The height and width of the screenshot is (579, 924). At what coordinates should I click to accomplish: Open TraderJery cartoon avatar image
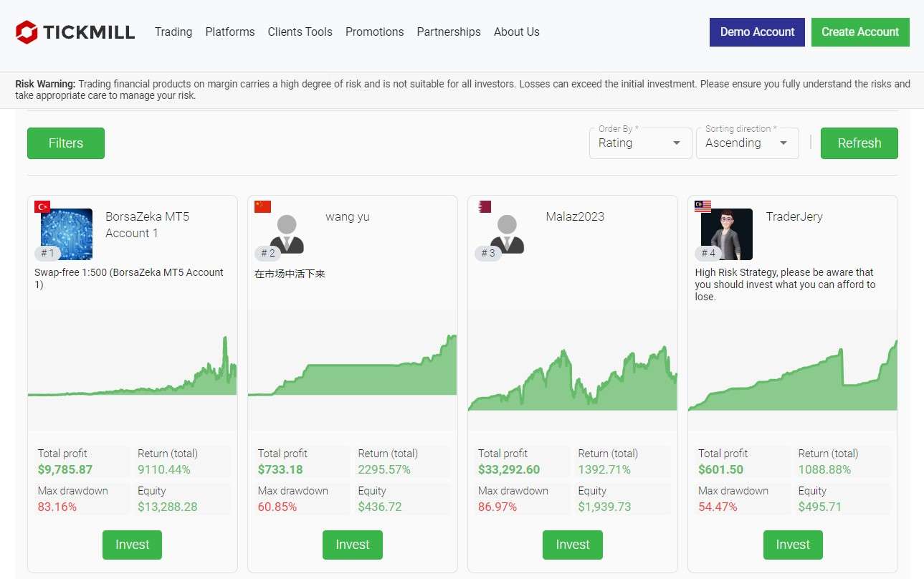[727, 234]
